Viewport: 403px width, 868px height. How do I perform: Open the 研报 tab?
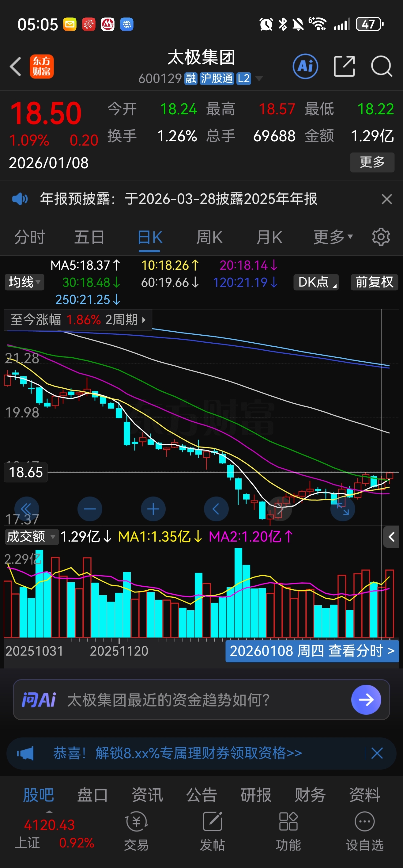click(256, 795)
